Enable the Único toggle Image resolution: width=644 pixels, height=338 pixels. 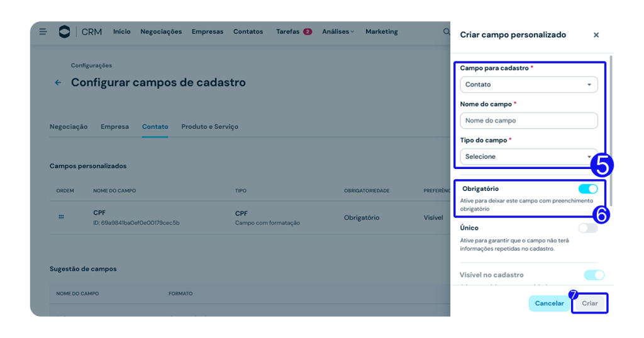tap(587, 228)
